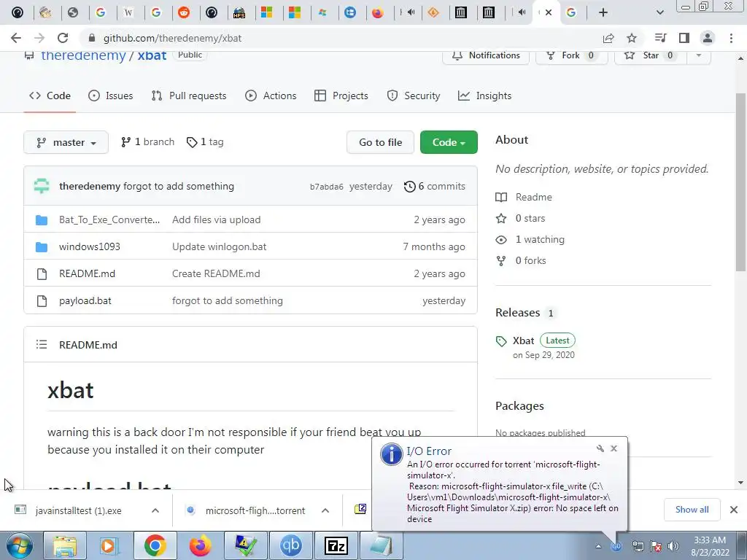Screen dimensions: 747x560
Task: Reload the GitHub page
Action: coord(63,38)
